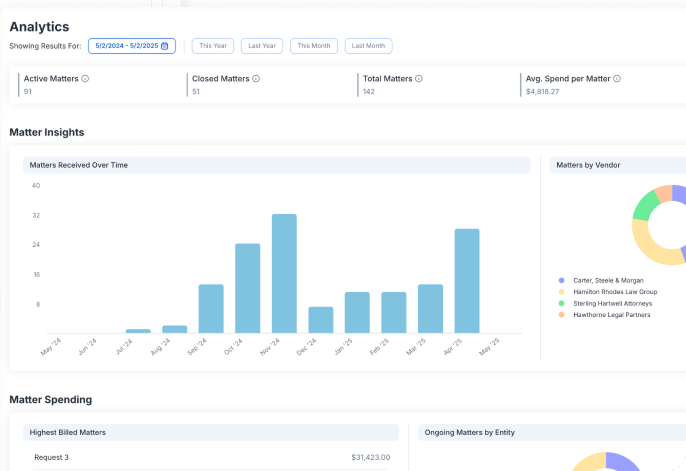This screenshot has width=686, height=471.
Task: Click the Highest Billed Matters panel title
Action: (68, 433)
